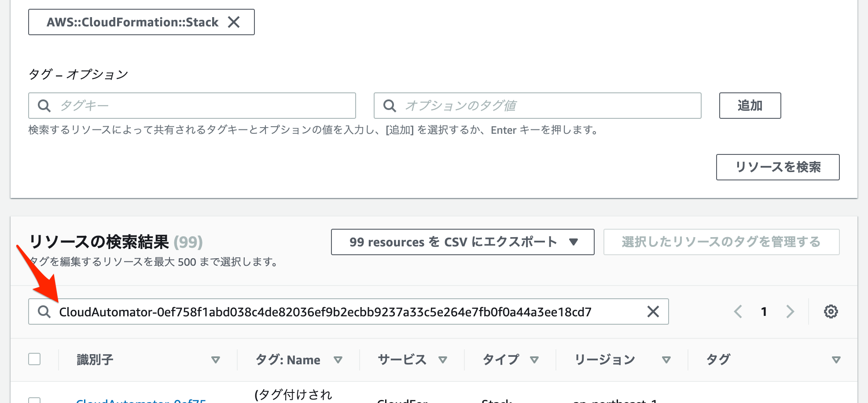Screen dimensions: 868x403
Task: Open the CloudAutomator stack identifier link
Action: point(141,400)
